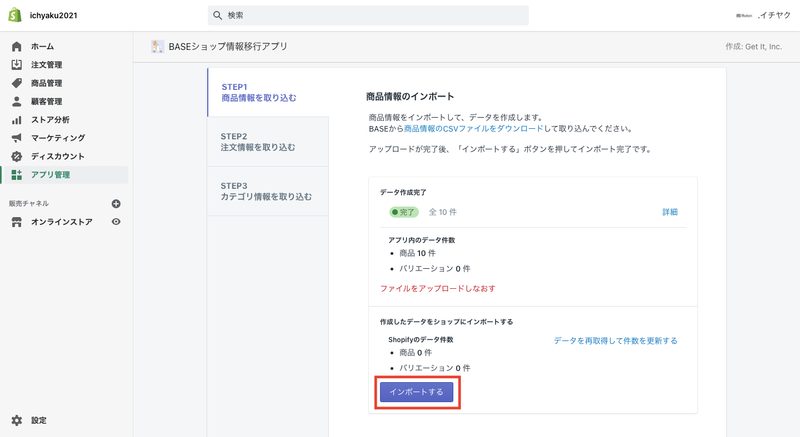
Task: Open ディスカウント in the sidebar
Action: click(x=58, y=157)
